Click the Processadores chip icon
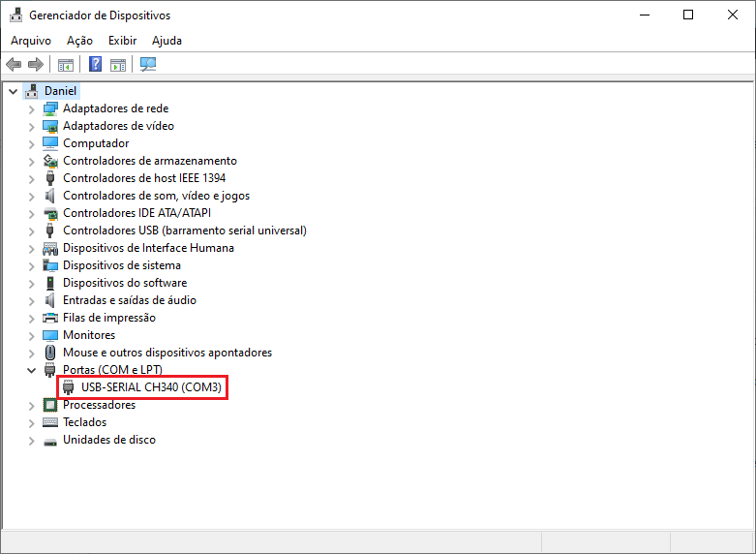 click(x=50, y=405)
